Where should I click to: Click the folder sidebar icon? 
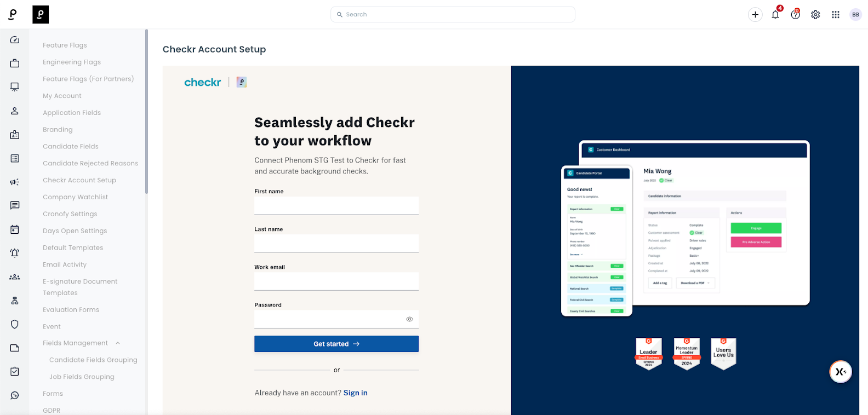point(15,348)
